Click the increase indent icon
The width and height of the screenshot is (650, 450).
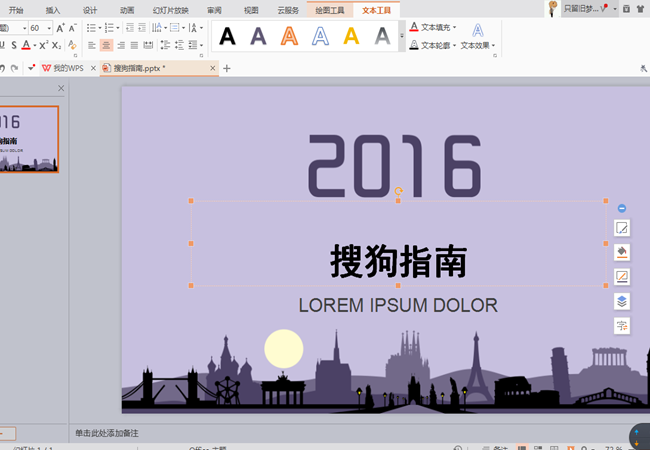pyautogui.click(x=142, y=28)
